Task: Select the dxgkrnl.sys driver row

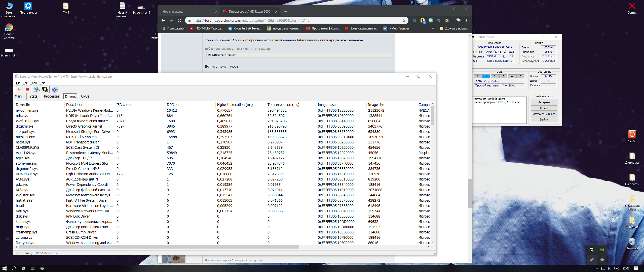Action: (x=222, y=126)
